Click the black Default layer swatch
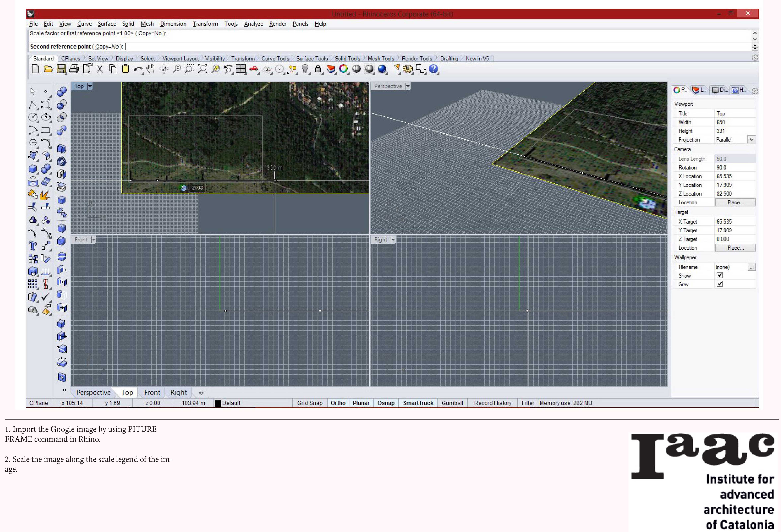 coord(218,403)
